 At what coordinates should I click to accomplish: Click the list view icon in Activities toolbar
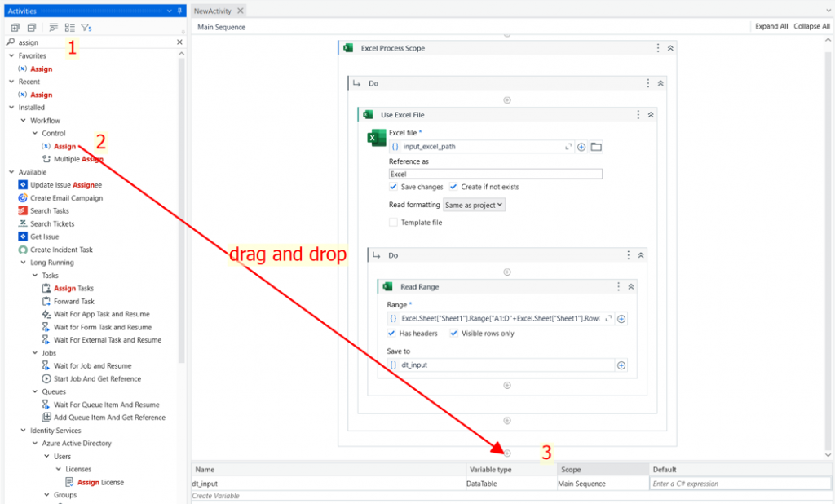(70, 28)
